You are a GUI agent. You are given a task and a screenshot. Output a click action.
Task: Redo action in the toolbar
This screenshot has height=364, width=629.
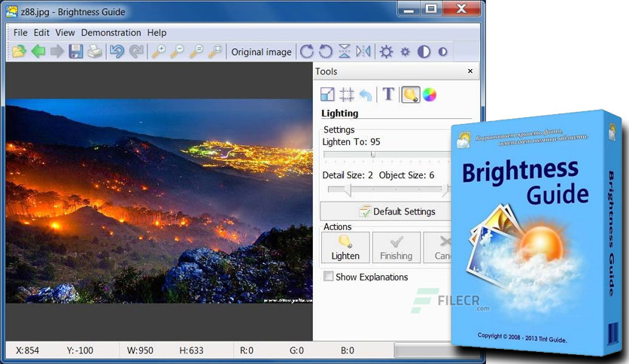(x=136, y=51)
